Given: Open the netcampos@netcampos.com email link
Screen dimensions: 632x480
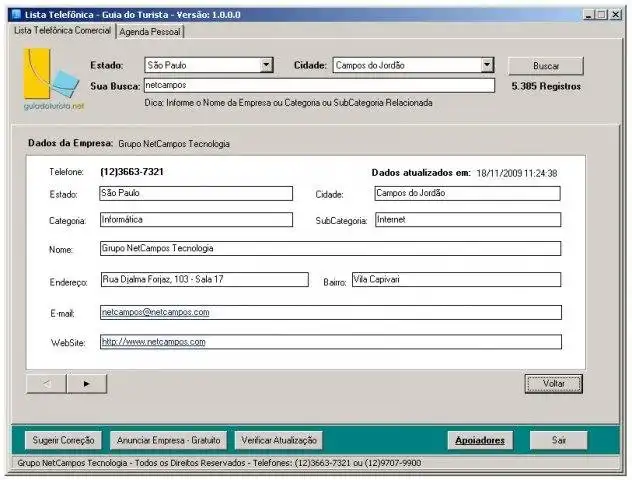Looking at the screenshot, I should pos(156,312).
